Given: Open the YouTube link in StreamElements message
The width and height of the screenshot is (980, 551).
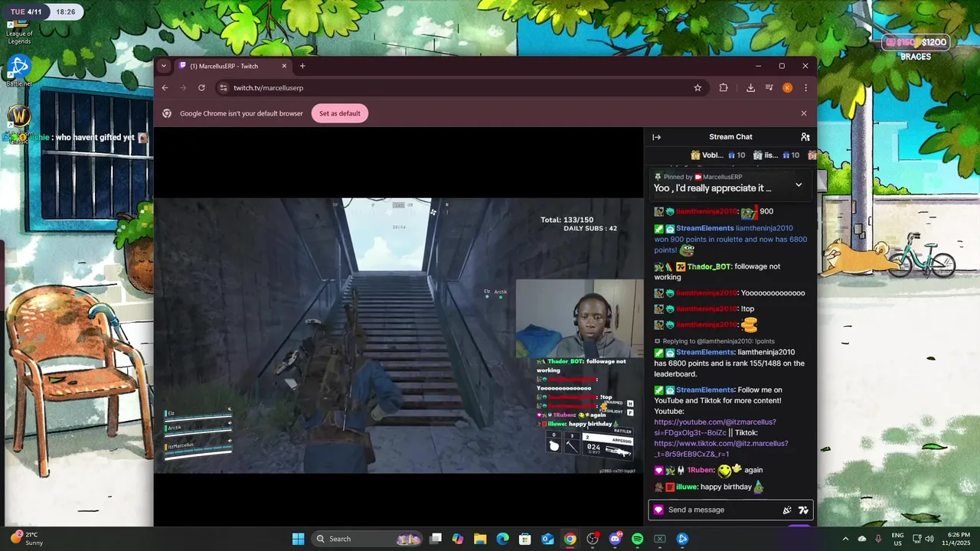Looking at the screenshot, I should tap(715, 427).
